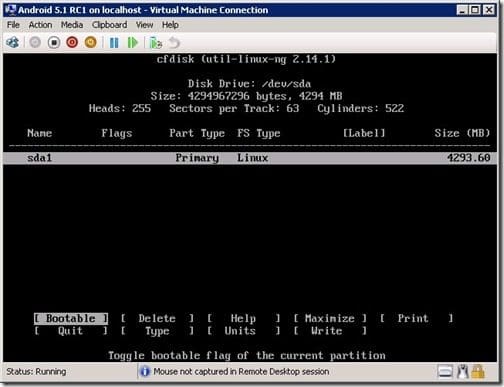The image size is (504, 387).
Task: Close the Virtual Machine Connection window
Action: pyautogui.click(x=489, y=10)
